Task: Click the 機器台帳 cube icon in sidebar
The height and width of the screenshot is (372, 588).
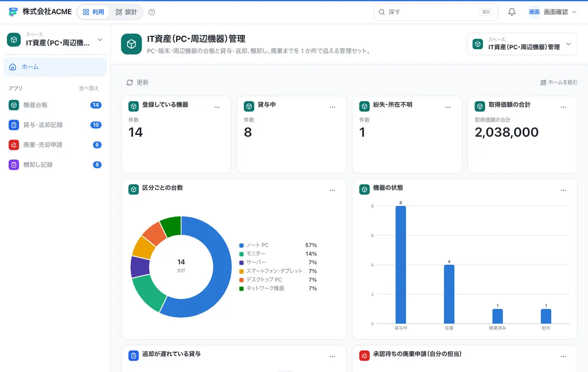Action: [14, 105]
